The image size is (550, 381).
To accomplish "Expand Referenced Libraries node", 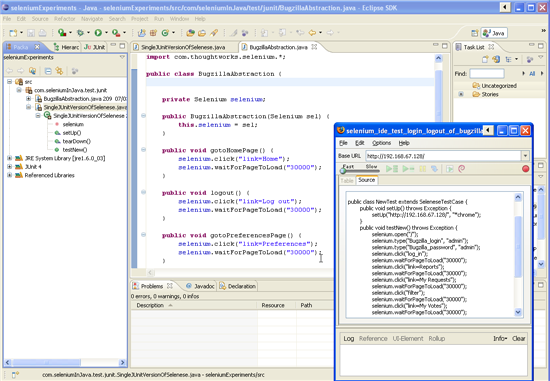I will click(x=9, y=175).
